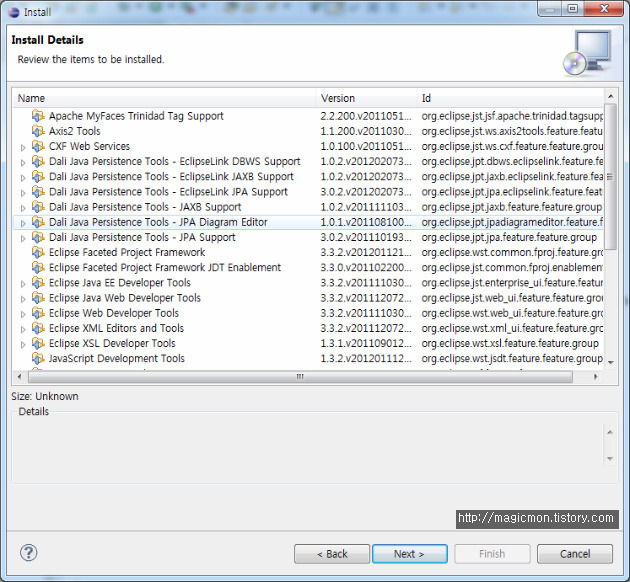Image resolution: width=630 pixels, height=582 pixels.
Task: Click id org.eclipse.jpt.jpa.feature.feature.group
Action: click(509, 237)
